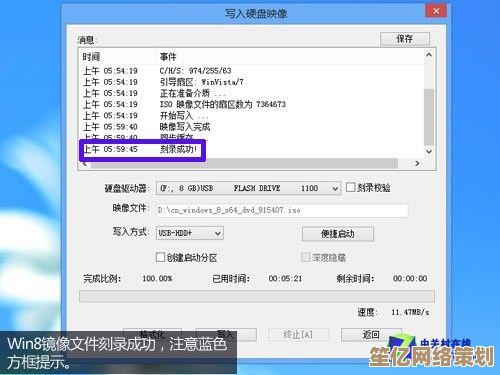This screenshot has width=500, height=375.
Task: Click the horizontal scroll right arrow
Action: (417, 163)
